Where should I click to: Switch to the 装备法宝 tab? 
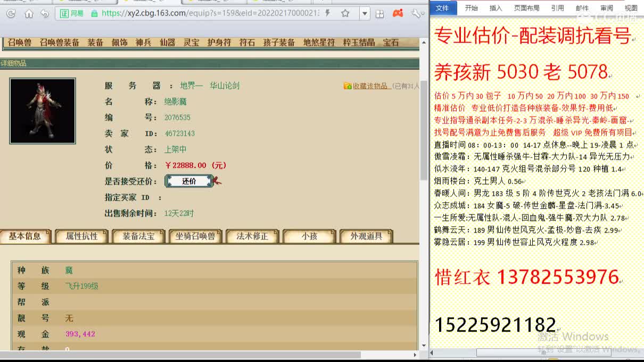coord(139,236)
